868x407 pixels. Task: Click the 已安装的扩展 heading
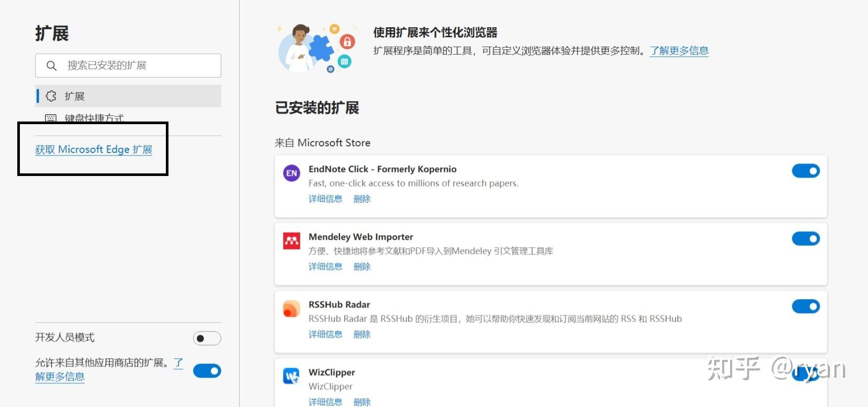pyautogui.click(x=317, y=108)
